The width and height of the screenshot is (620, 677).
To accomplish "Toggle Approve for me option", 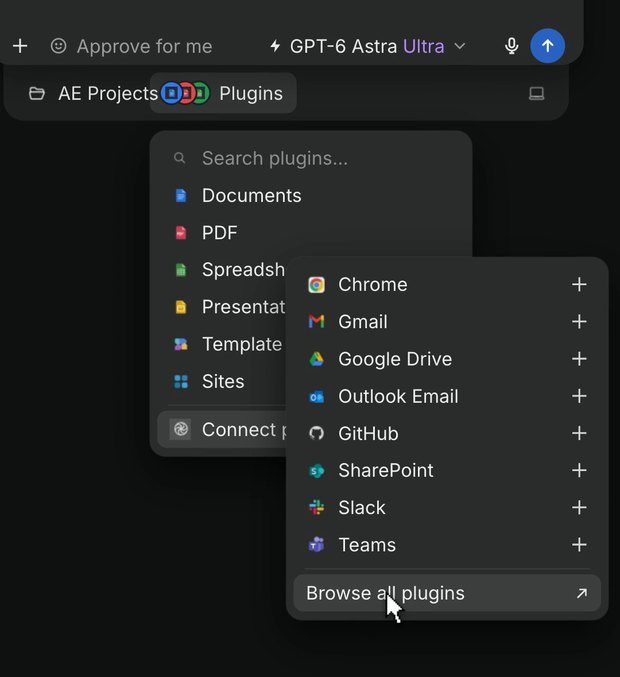I will 131,46.
